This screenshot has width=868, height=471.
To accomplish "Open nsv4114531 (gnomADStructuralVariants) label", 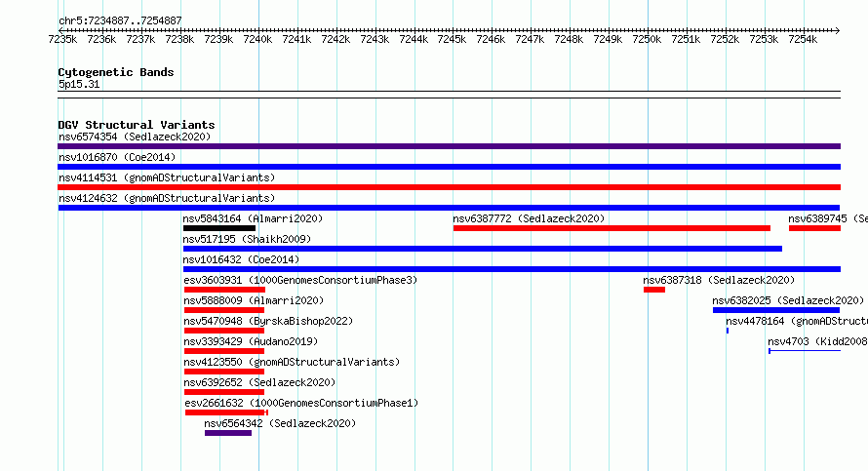I will [x=167, y=177].
